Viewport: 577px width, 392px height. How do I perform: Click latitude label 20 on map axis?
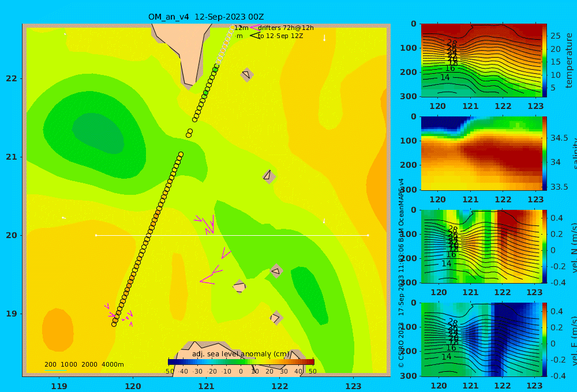[12, 235]
